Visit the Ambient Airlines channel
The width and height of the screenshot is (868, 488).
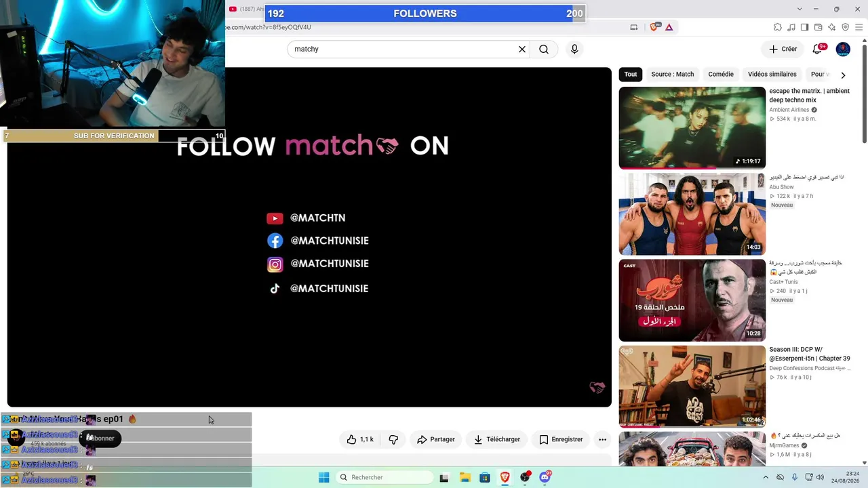[x=789, y=110]
